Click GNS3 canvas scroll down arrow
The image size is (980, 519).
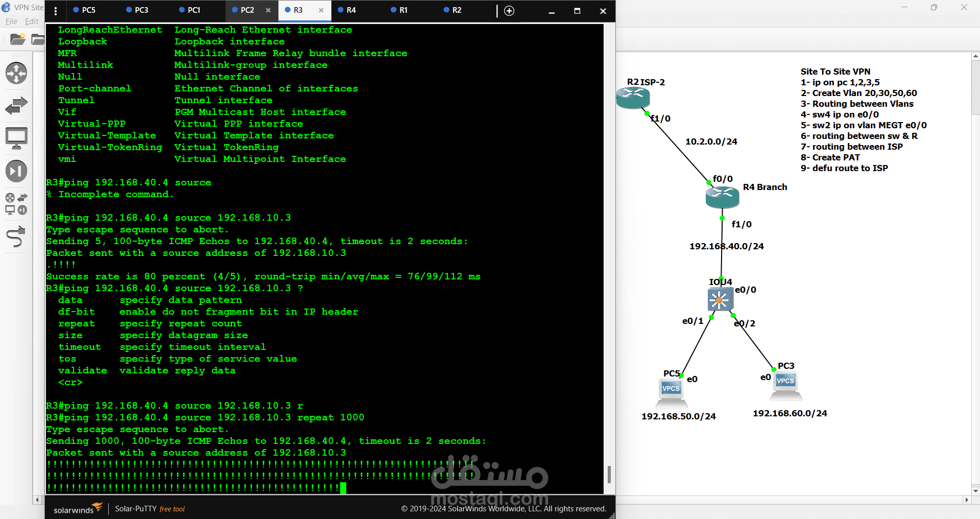975,491
